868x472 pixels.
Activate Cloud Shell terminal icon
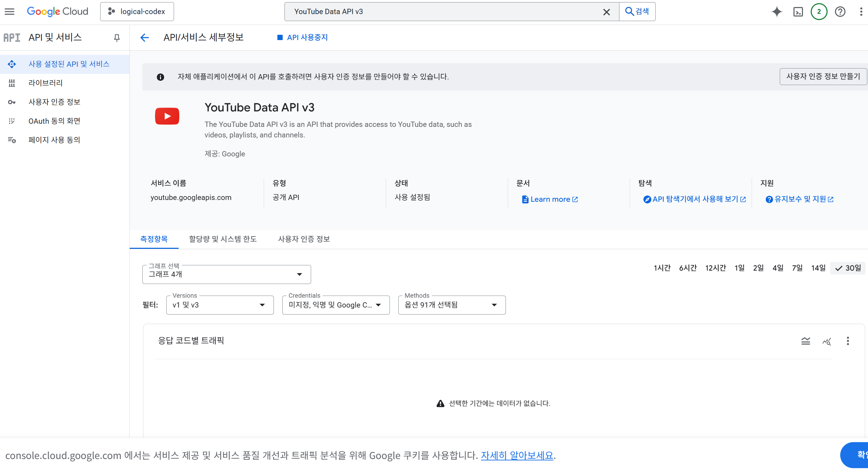[798, 12]
